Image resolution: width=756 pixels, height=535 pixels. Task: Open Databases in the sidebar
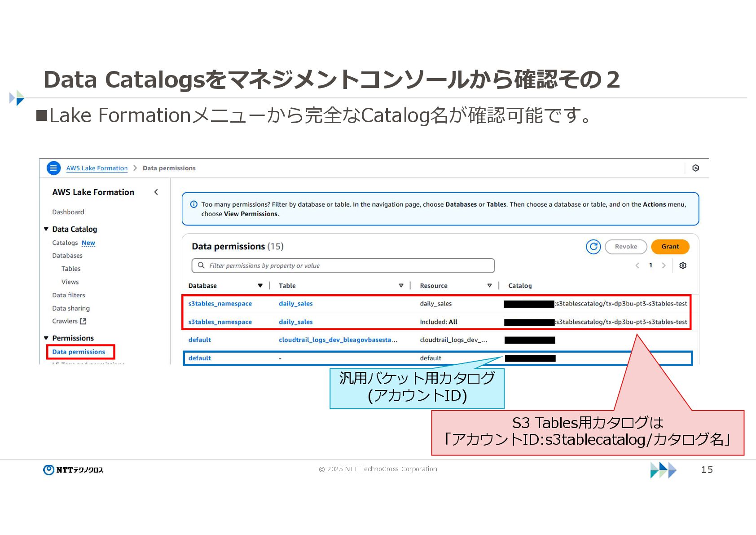coord(67,256)
